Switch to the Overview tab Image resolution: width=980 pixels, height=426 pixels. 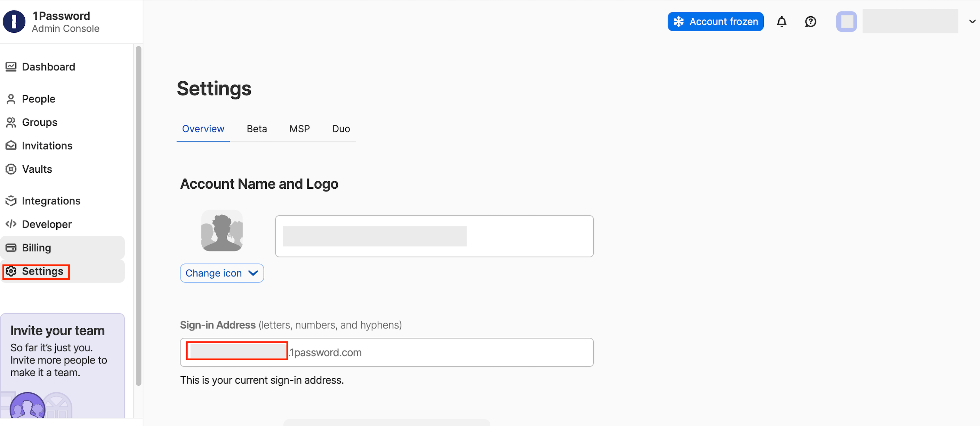tap(203, 129)
